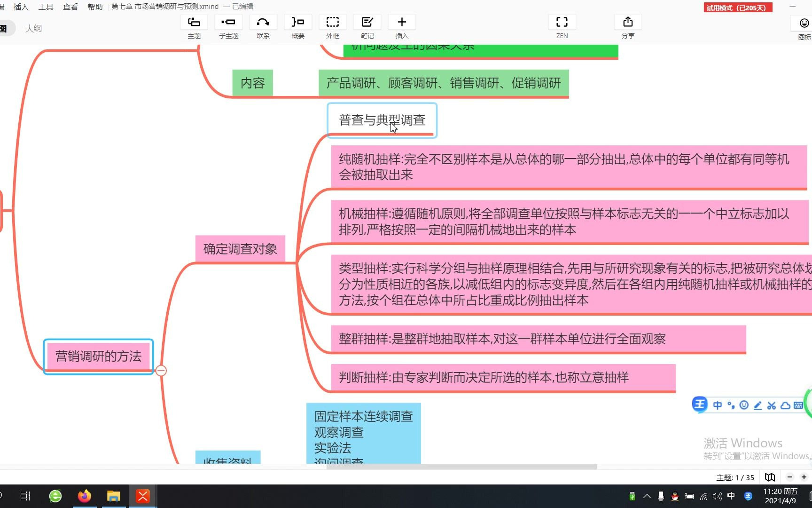Click the microphone tray icon

pos(661,496)
